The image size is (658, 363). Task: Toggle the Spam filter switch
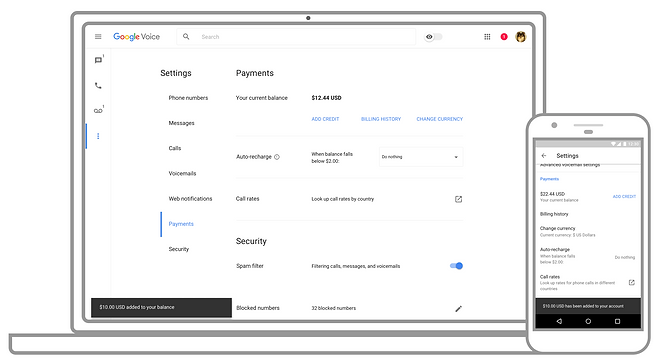click(456, 266)
